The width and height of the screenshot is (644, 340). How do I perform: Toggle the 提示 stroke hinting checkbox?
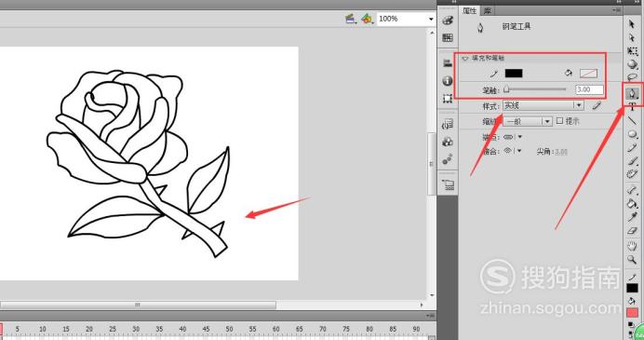pyautogui.click(x=559, y=121)
